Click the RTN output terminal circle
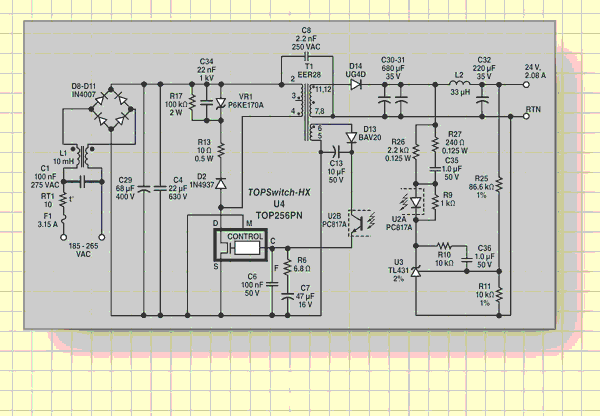The height and width of the screenshot is (416, 600). point(527,116)
